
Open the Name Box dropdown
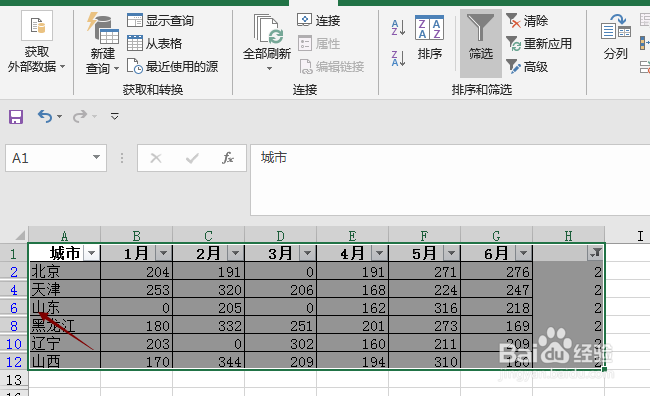click(96, 157)
